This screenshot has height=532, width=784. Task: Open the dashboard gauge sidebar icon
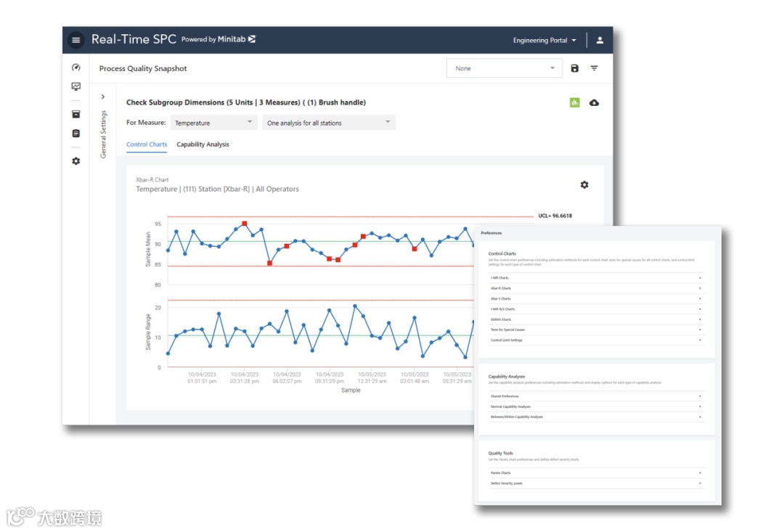[x=76, y=67]
